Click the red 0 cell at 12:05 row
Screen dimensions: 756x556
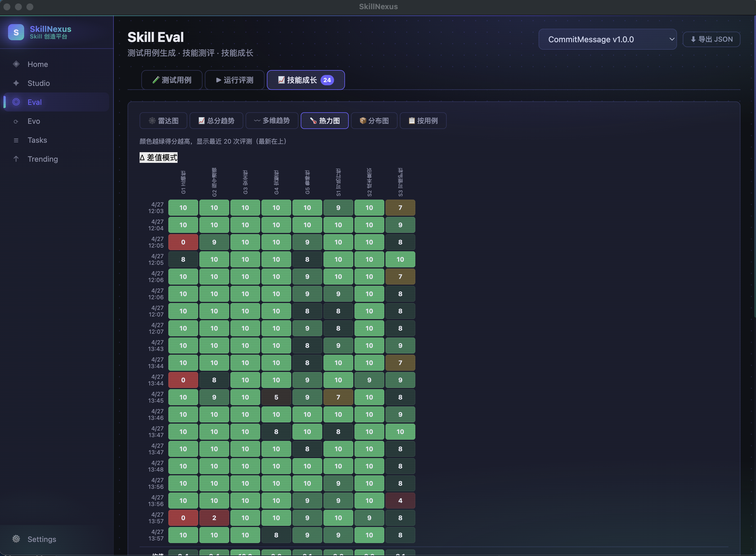183,242
